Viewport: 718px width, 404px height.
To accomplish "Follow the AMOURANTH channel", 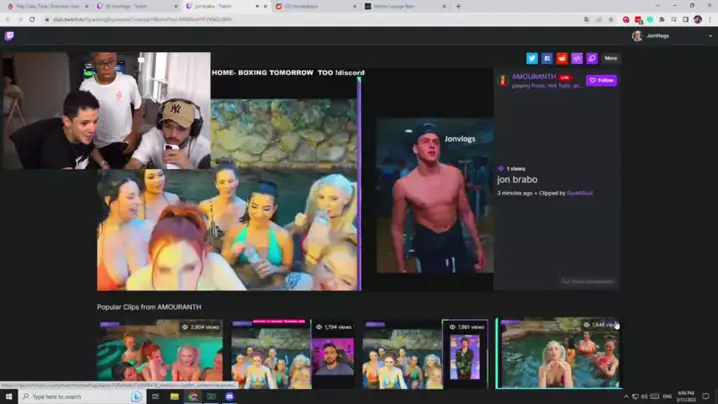I will click(x=602, y=80).
